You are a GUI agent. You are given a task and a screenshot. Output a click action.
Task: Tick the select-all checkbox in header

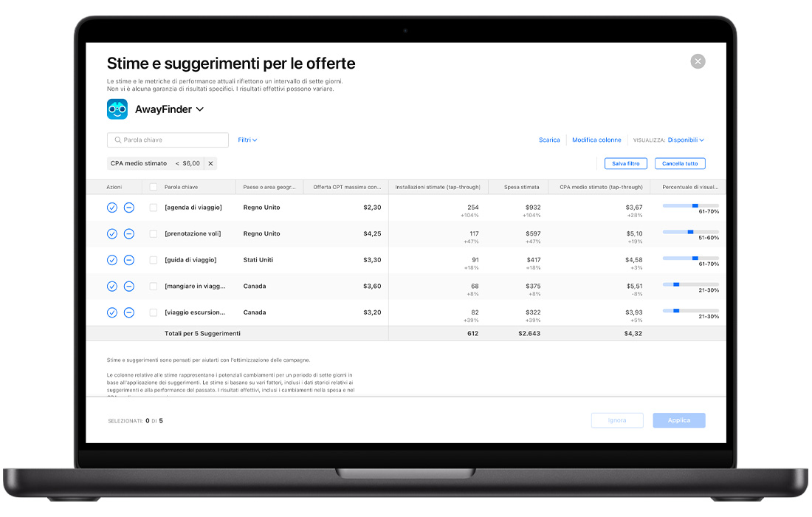(x=154, y=187)
